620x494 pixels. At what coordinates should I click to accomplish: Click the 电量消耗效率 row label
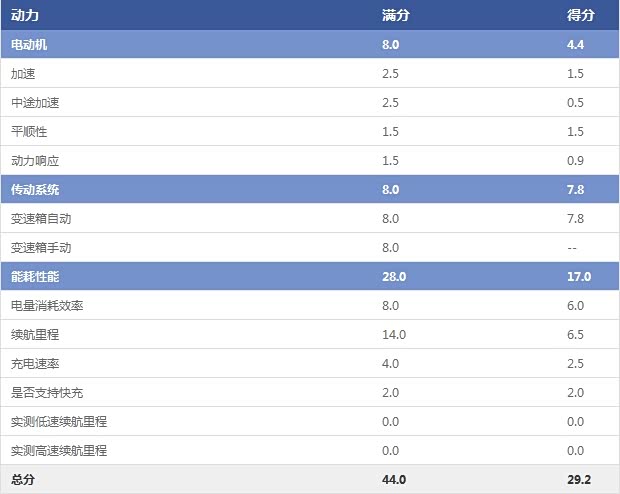(x=47, y=306)
